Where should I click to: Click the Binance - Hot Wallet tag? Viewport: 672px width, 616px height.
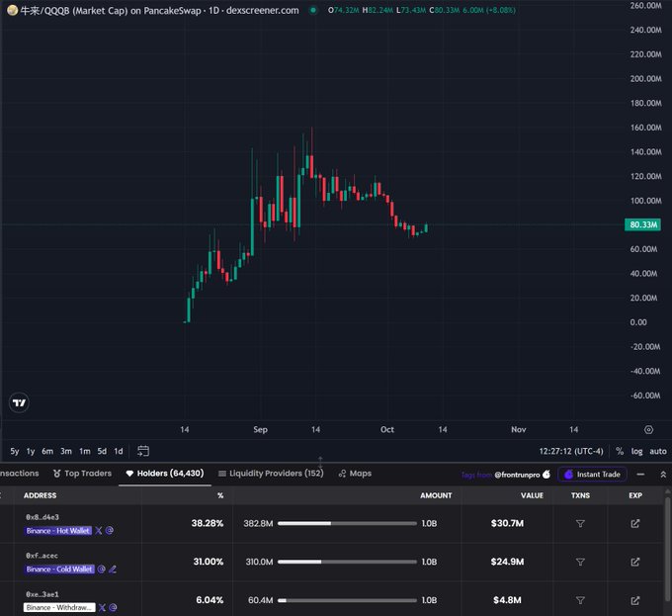(x=58, y=531)
